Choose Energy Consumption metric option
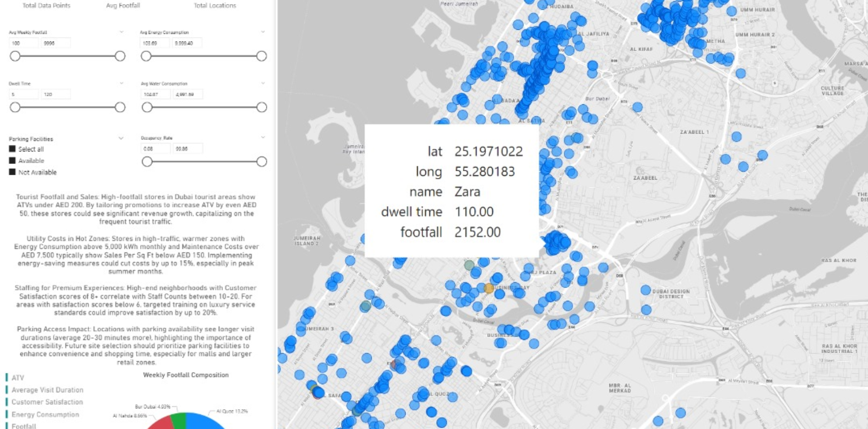 click(x=45, y=414)
